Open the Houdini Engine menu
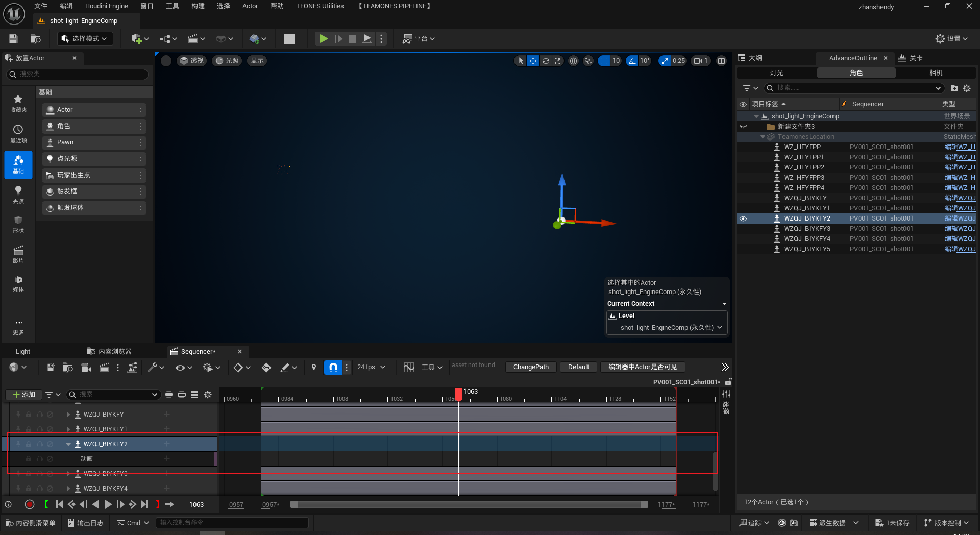980x535 pixels. (106, 6)
